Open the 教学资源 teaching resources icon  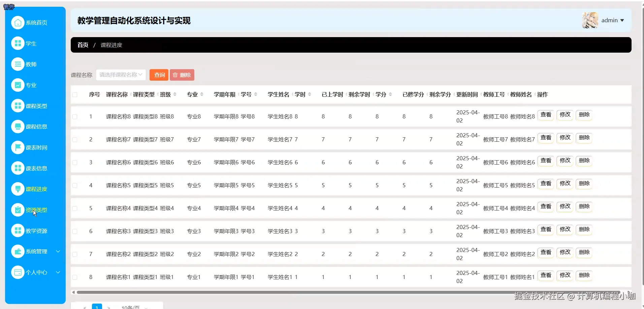click(x=18, y=230)
